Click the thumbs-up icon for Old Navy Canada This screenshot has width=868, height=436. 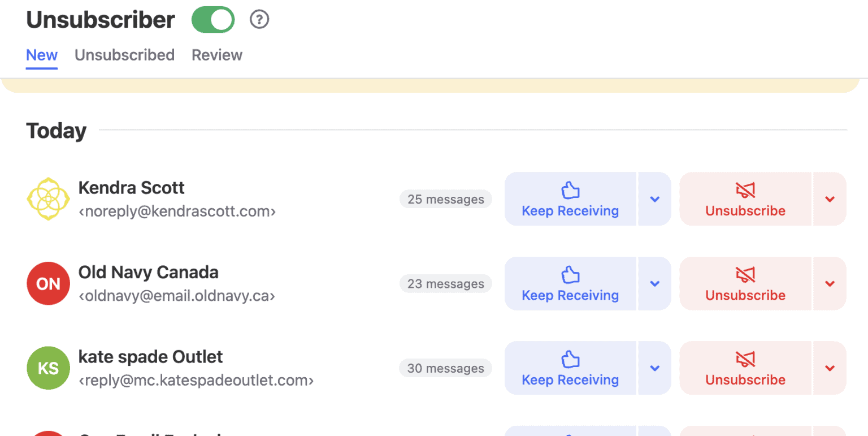(x=570, y=274)
